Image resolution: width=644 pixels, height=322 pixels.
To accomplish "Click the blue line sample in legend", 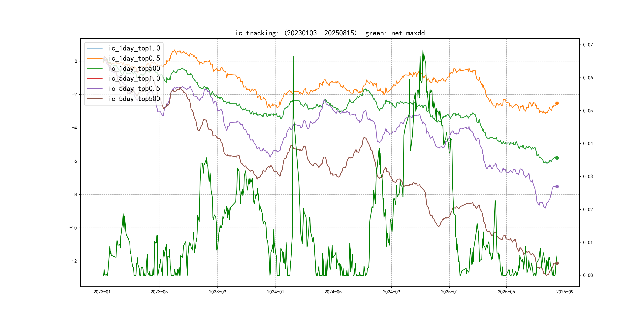I will (94, 48).
